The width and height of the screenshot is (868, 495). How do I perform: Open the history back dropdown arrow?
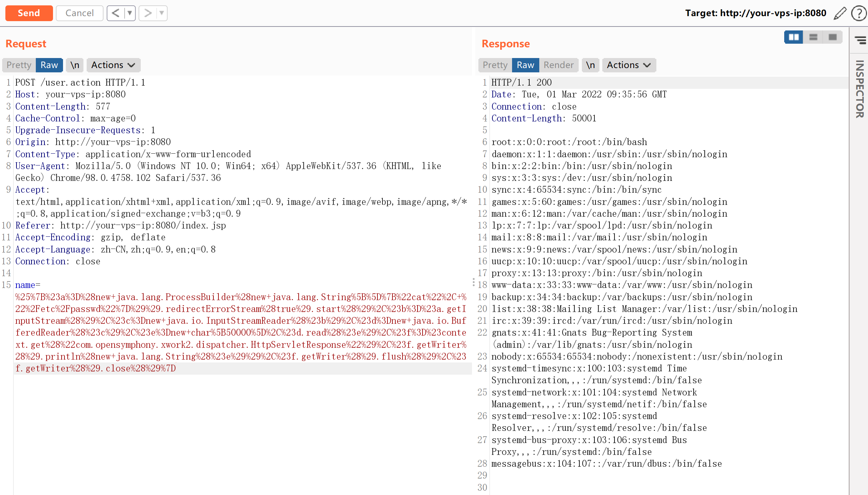[x=130, y=13]
